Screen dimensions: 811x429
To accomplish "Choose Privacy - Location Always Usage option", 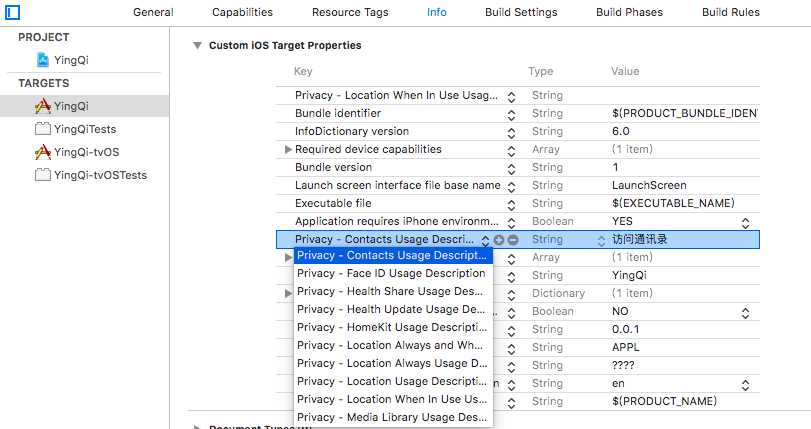I will 393,363.
